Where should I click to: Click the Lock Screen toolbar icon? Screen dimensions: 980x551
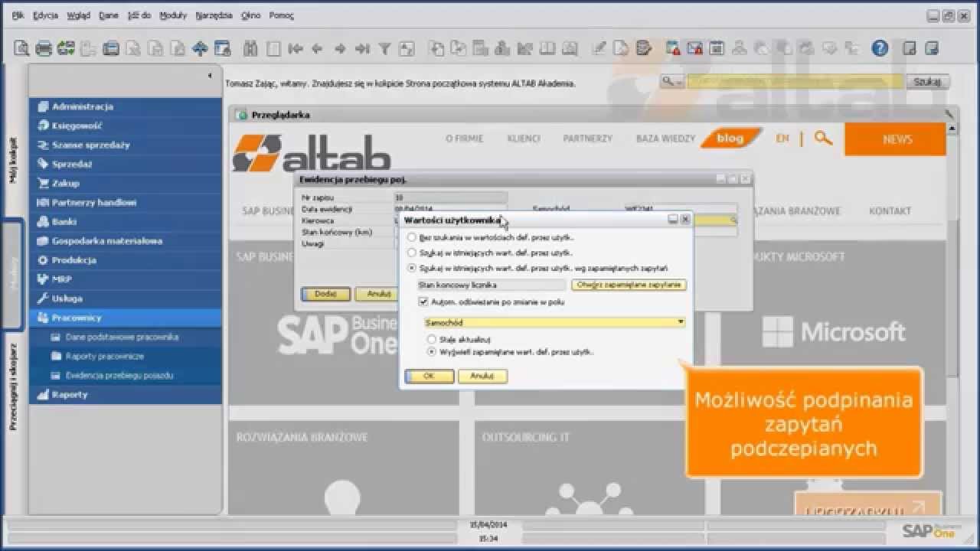pos(222,49)
